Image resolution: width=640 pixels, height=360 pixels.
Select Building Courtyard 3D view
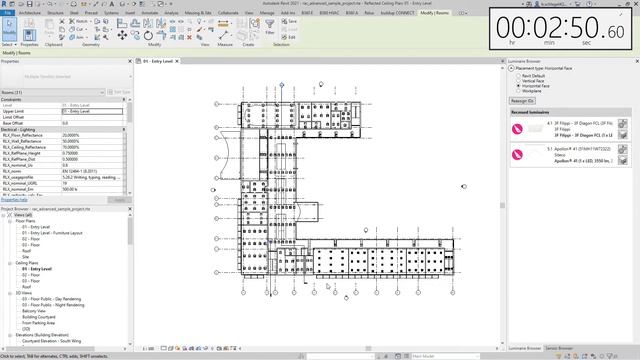click(39, 317)
